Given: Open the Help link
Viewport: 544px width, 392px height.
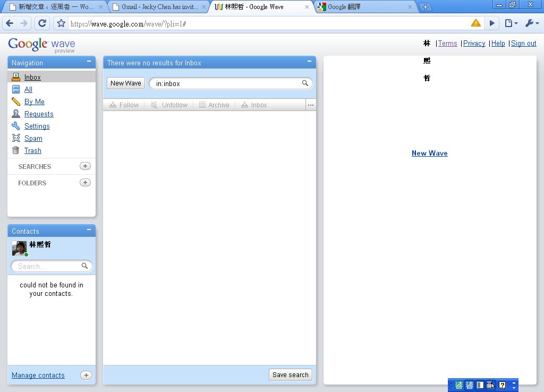Looking at the screenshot, I should click(x=498, y=44).
